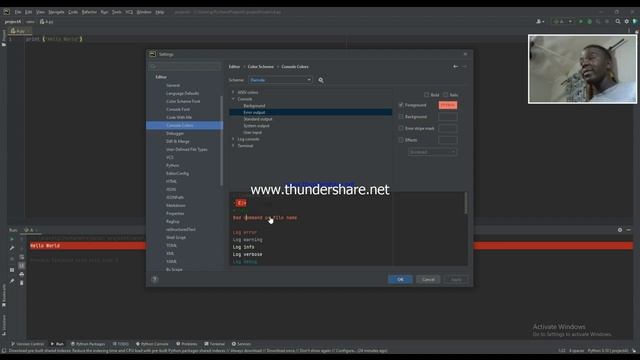Screen dimensions: 640x360
Task: Enable the Error stripe mark checkbox
Action: [401, 128]
